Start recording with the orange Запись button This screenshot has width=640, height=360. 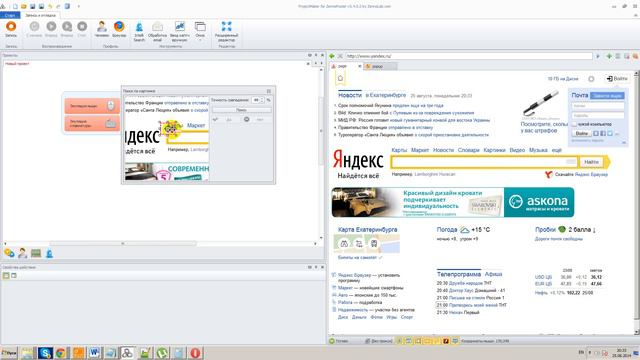click(x=11, y=29)
